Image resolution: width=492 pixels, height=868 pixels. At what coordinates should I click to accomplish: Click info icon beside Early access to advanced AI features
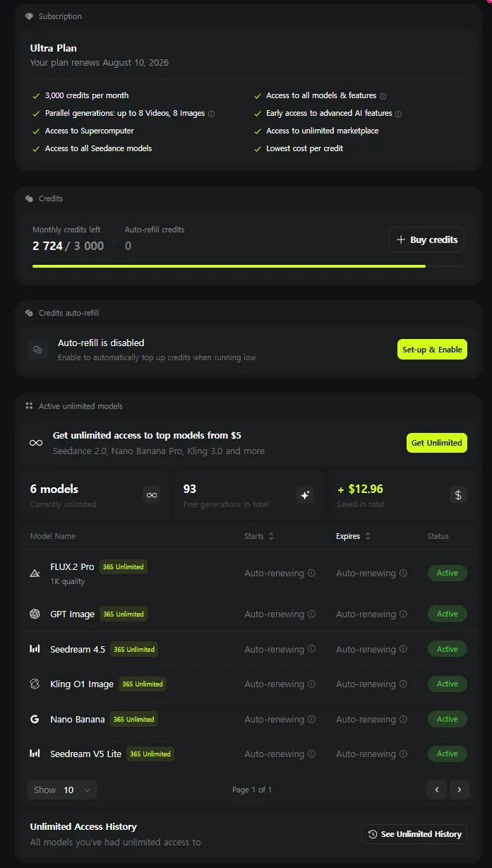pyautogui.click(x=398, y=114)
